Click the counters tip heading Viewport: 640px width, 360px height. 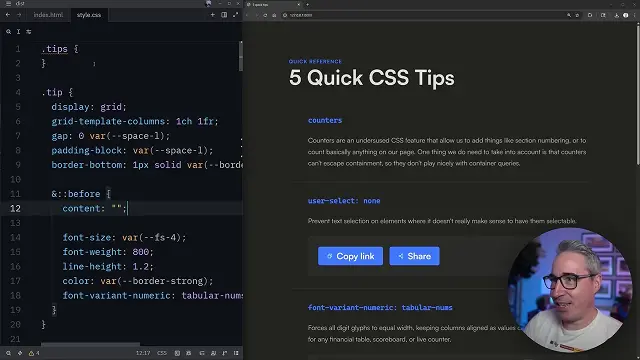pyautogui.click(x=325, y=120)
